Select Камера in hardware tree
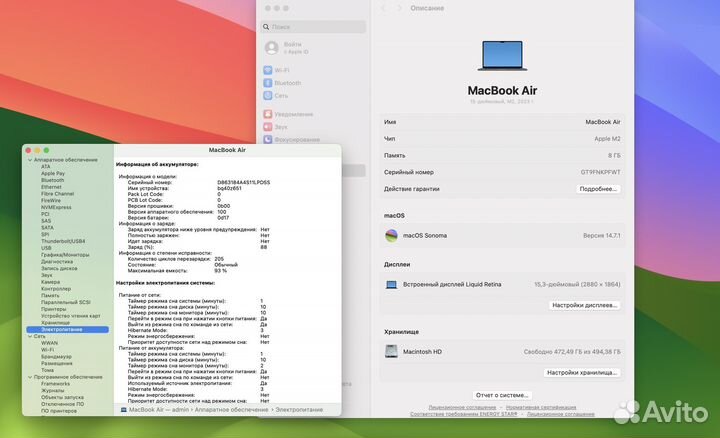Screen dimensions: 720x438 pyautogui.click(x=51, y=282)
